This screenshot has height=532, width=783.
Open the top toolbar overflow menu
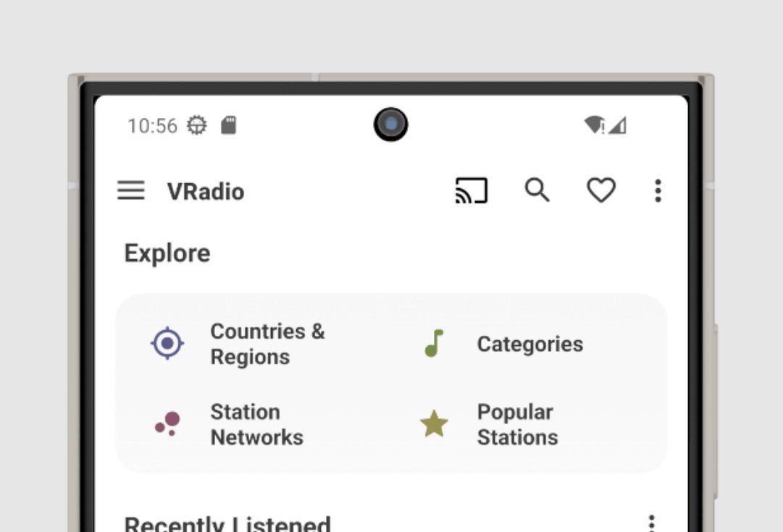point(658,191)
